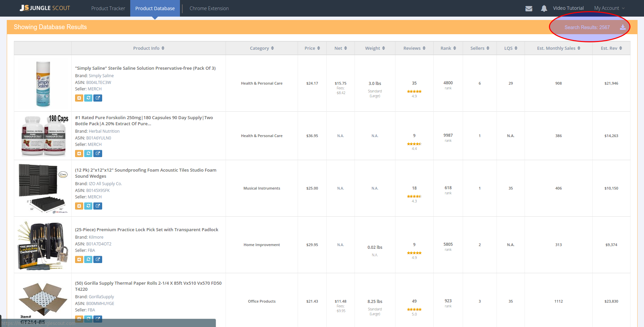Click the 1112 monthly sales cell
Image resolution: width=644 pixels, height=327 pixels.
click(x=558, y=301)
